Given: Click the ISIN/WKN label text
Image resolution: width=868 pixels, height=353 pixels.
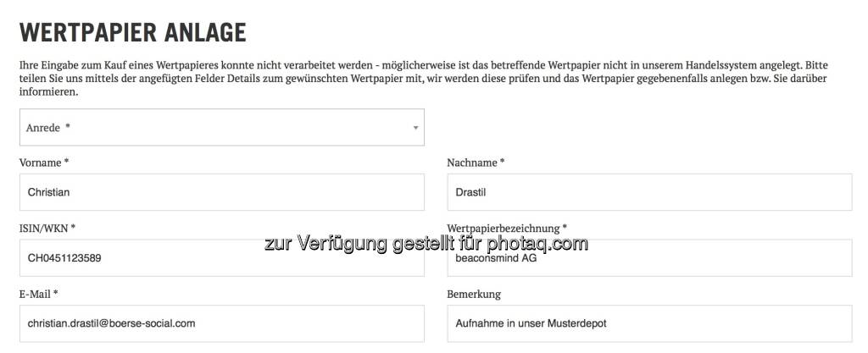Looking at the screenshot, I should click(x=47, y=228).
